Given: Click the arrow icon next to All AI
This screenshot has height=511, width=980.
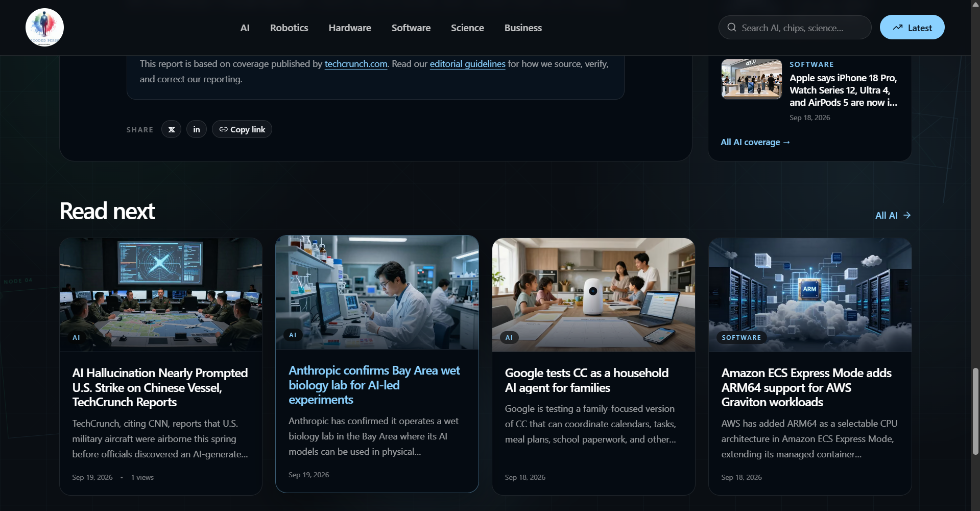Looking at the screenshot, I should [907, 216].
